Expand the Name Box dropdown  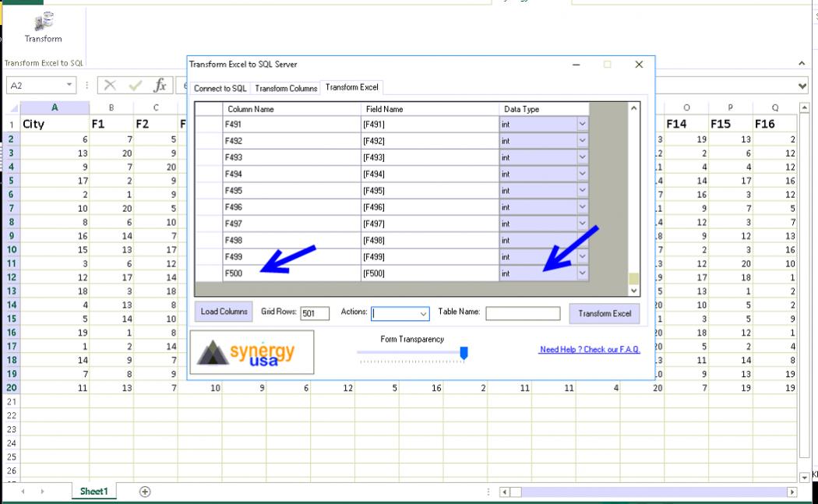click(69, 85)
